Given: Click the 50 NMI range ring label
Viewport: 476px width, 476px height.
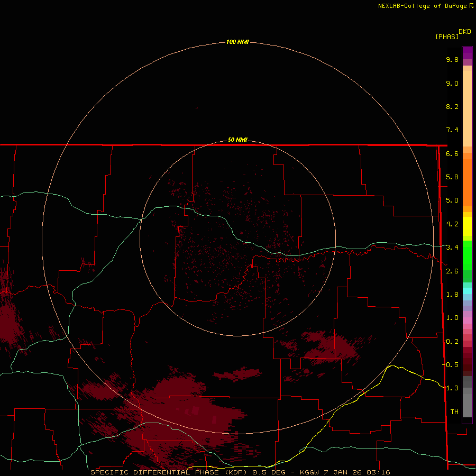Looking at the screenshot, I should pyautogui.click(x=237, y=140).
